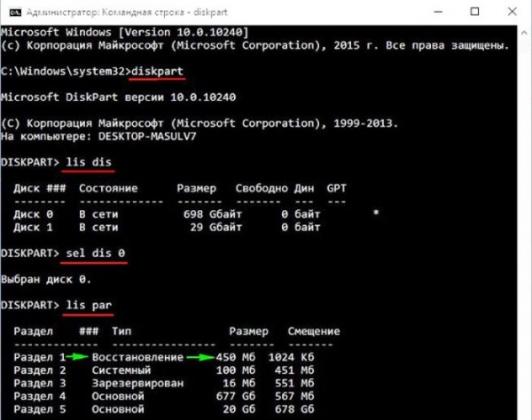Select the Раздел 2 Системный row
532x420 pixels.
(164, 370)
